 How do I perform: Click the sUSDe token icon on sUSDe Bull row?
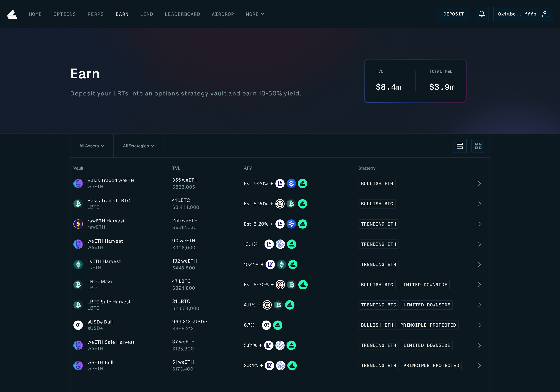tap(78, 325)
